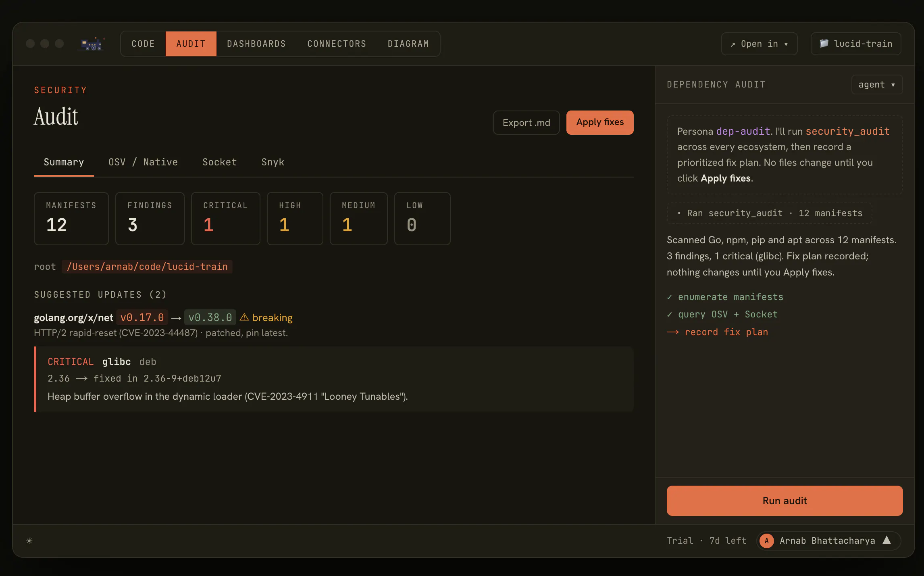924x576 pixels.
Task: Start the Run audit button
Action: (785, 501)
